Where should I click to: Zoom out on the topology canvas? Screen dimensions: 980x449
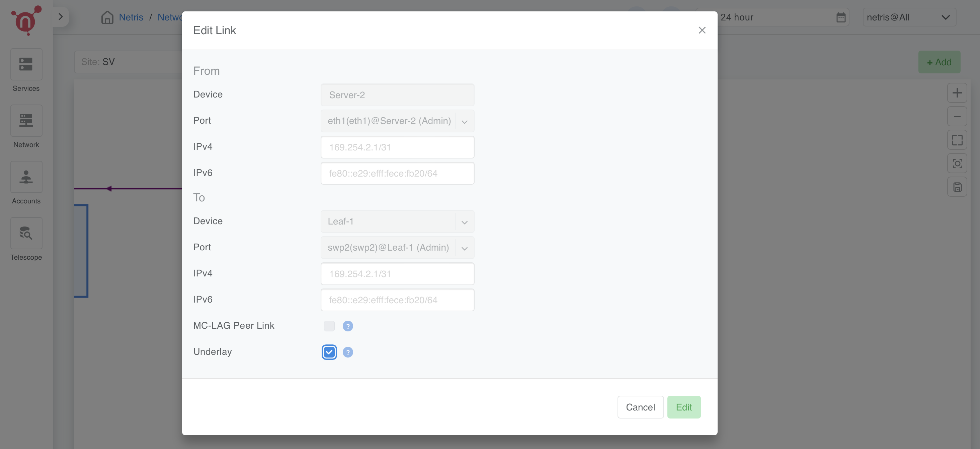point(958,116)
